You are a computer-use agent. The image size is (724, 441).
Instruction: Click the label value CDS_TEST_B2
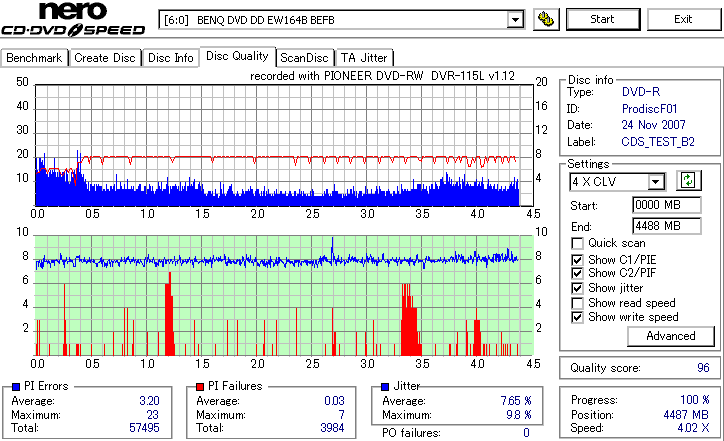click(658, 142)
